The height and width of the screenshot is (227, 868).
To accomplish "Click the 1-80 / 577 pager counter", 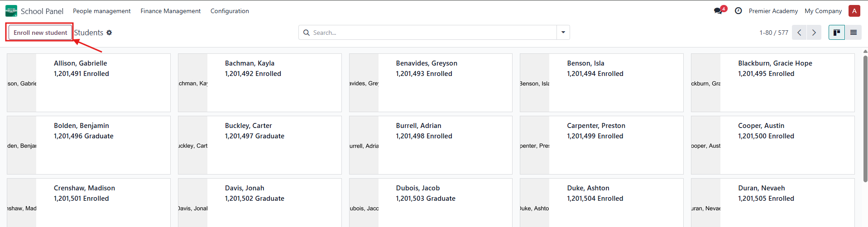I will click(x=773, y=33).
